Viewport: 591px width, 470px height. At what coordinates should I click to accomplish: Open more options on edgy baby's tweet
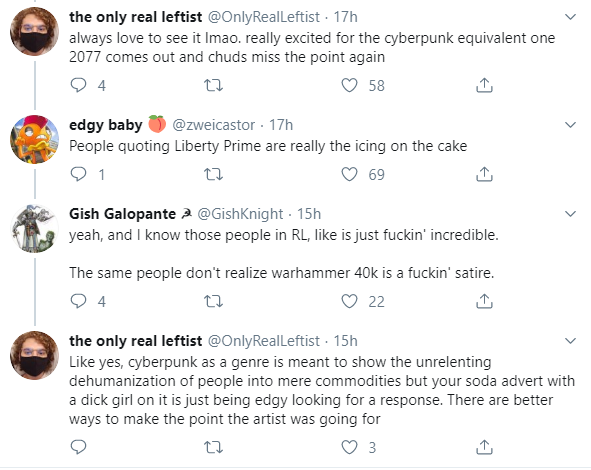point(571,125)
